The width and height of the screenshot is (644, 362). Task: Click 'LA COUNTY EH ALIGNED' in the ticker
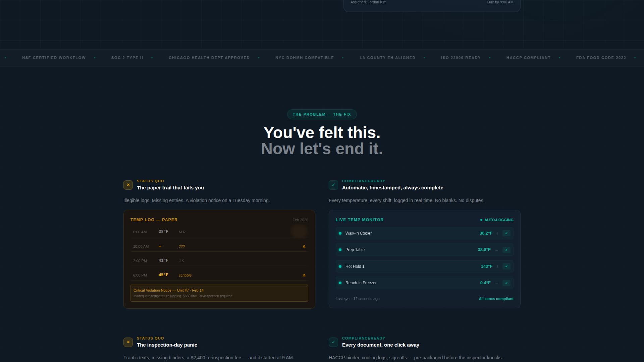pos(387,58)
